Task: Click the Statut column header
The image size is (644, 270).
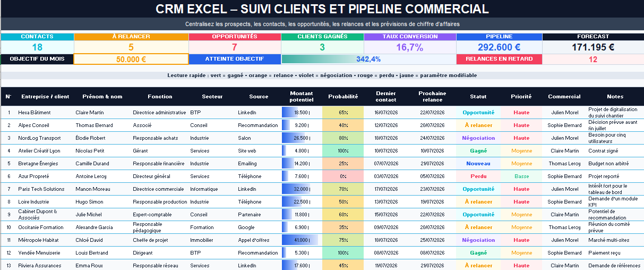Action: click(478, 96)
